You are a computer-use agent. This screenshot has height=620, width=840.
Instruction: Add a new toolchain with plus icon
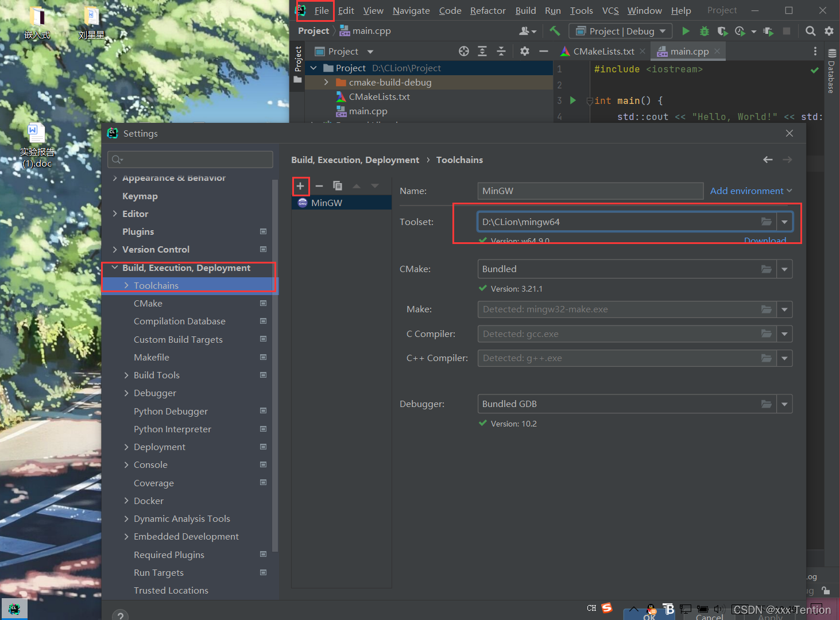point(300,186)
